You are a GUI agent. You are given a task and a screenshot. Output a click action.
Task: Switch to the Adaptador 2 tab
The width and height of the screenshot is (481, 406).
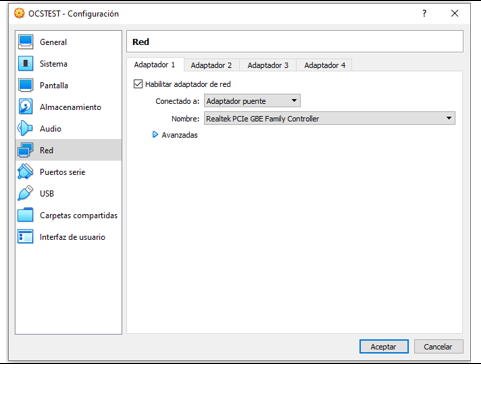(x=211, y=65)
